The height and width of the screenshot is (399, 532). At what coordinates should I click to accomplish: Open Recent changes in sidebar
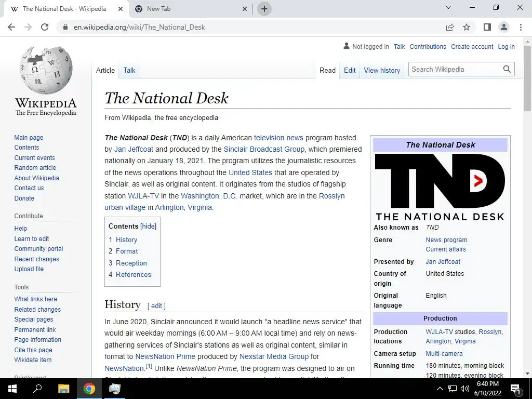pos(37,259)
